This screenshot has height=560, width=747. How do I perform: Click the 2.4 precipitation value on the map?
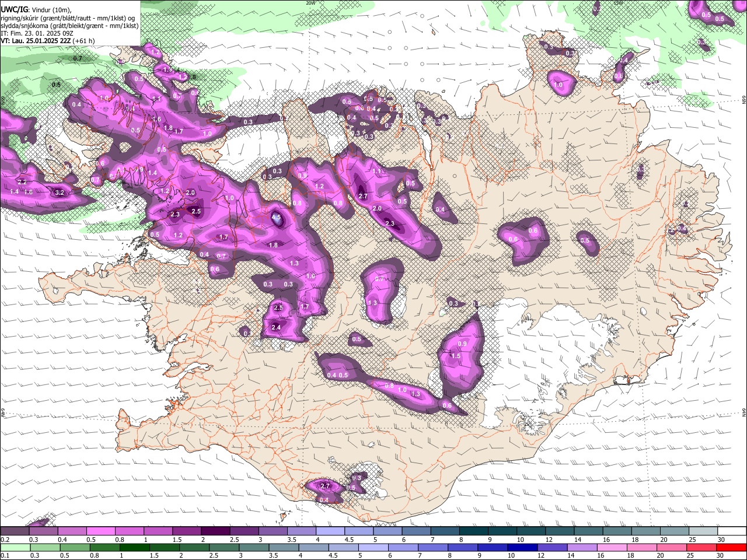point(276,327)
